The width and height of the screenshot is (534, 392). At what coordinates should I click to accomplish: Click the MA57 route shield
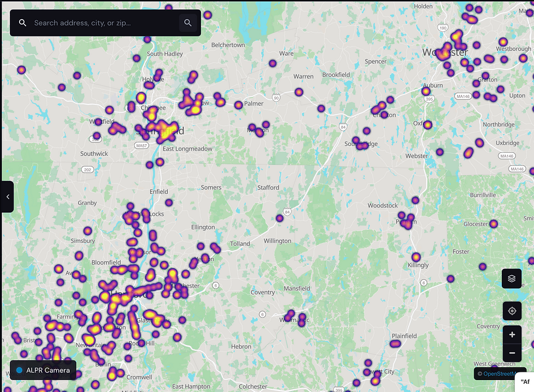141,145
